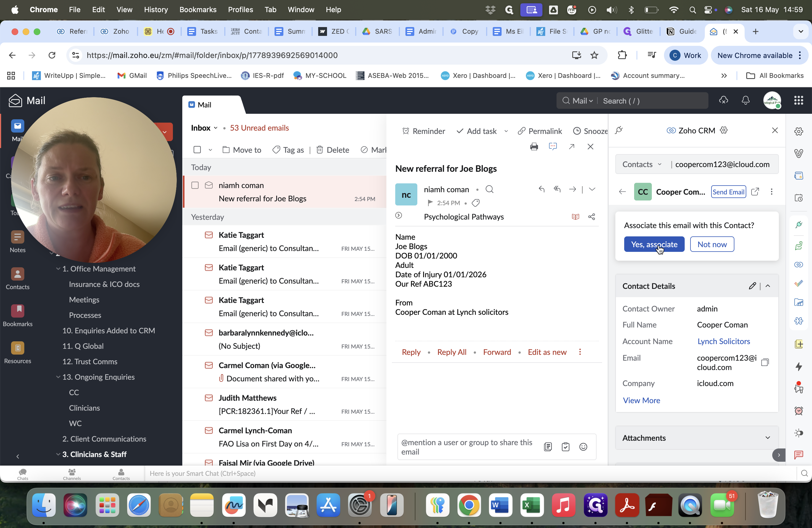The height and width of the screenshot is (528, 812).
Task: Copy the contact email address
Action: (765, 362)
